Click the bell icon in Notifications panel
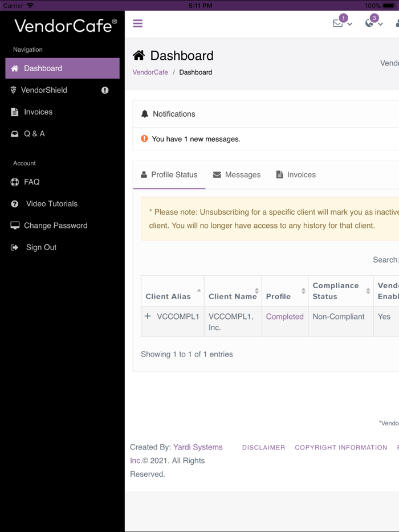This screenshot has width=399, height=532. pos(145,114)
